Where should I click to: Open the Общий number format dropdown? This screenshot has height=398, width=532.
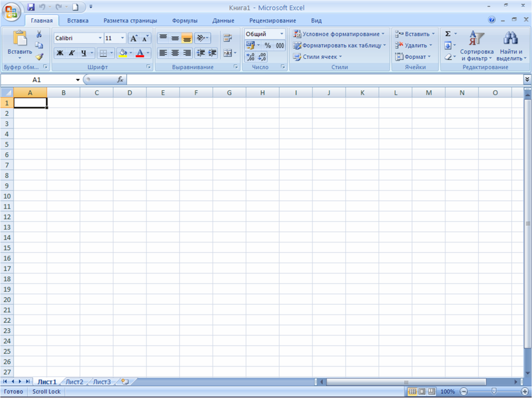coord(281,34)
